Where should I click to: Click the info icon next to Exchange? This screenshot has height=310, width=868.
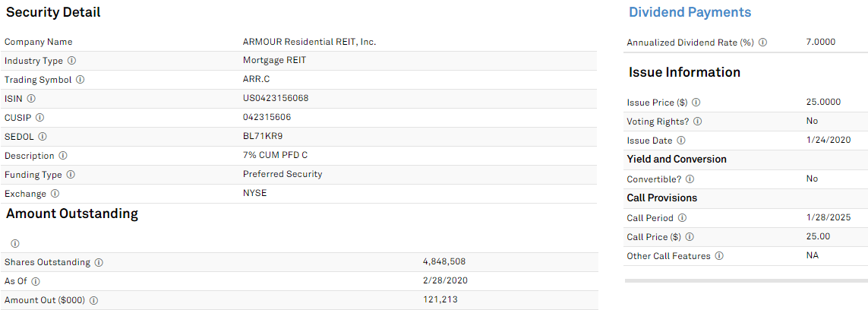[55, 194]
